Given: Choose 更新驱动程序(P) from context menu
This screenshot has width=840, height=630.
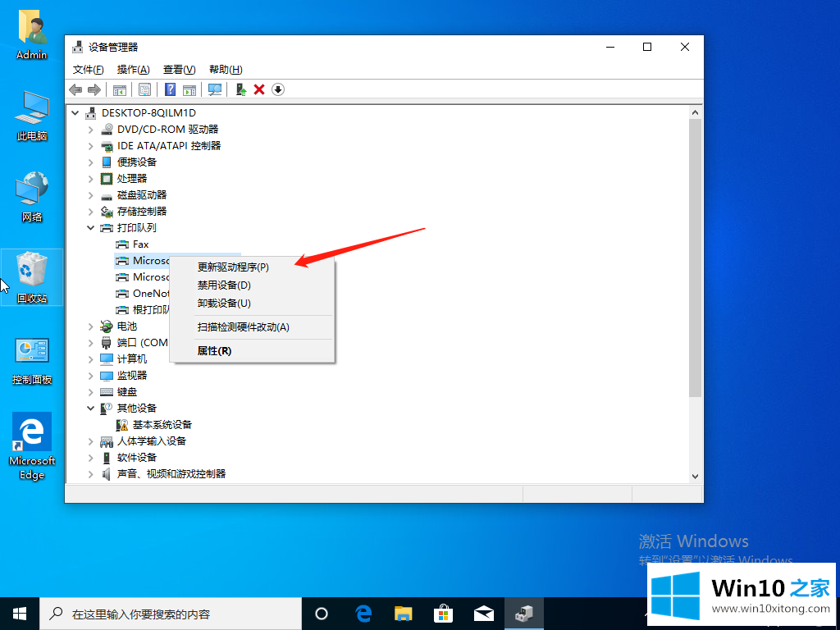Looking at the screenshot, I should tap(233, 267).
